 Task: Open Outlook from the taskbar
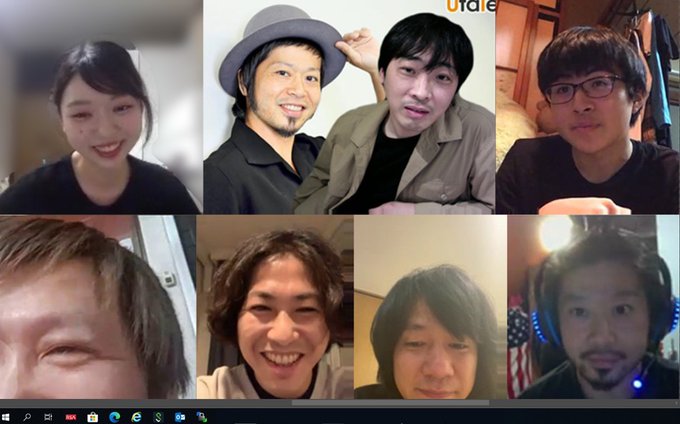(180, 417)
